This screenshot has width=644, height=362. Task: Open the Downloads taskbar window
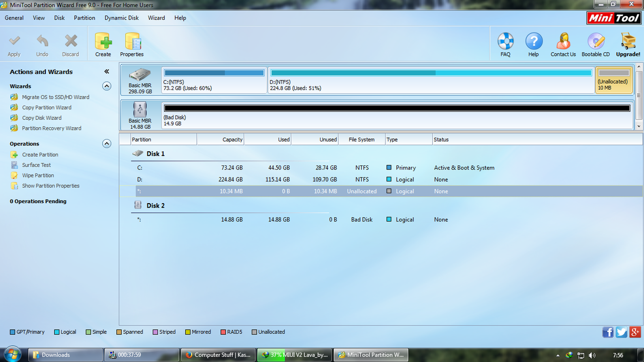(x=65, y=355)
